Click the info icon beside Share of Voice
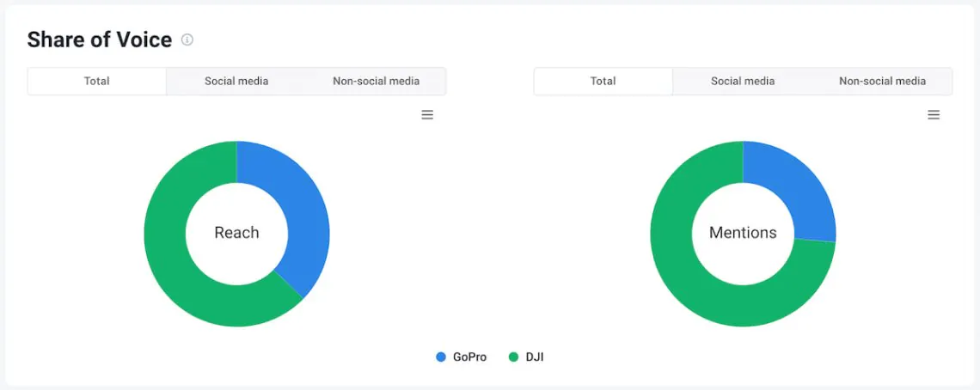Image resolution: width=980 pixels, height=390 pixels. coord(187,40)
